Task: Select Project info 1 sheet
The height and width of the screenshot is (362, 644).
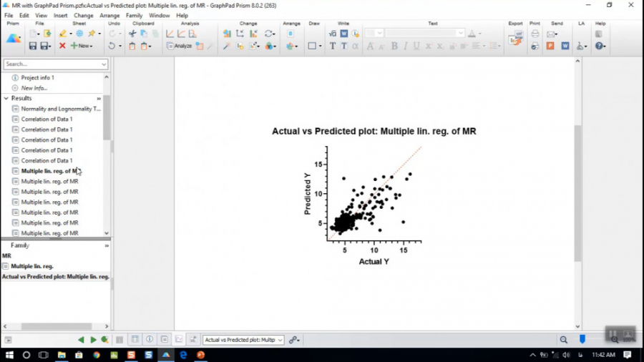Action: pyautogui.click(x=37, y=77)
